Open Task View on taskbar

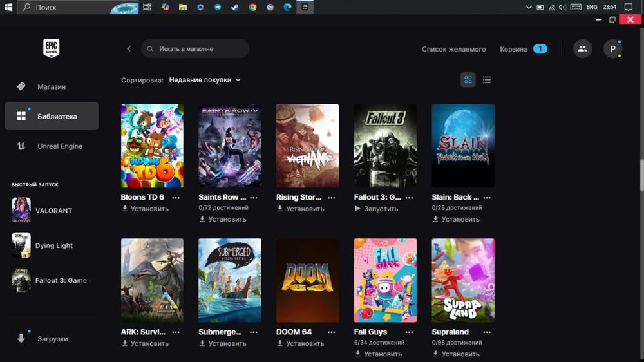tap(147, 7)
